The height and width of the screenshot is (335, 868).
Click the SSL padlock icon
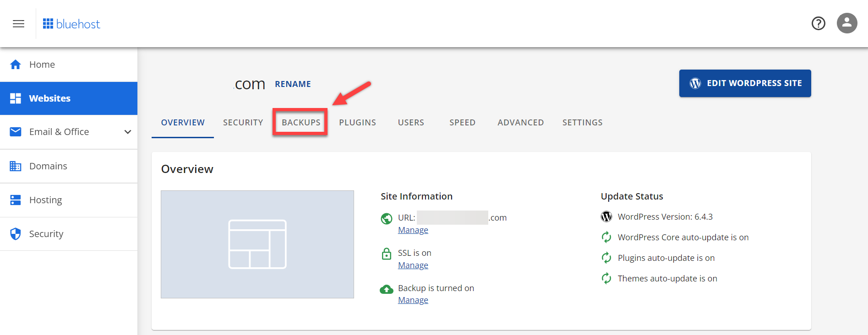pyautogui.click(x=387, y=254)
